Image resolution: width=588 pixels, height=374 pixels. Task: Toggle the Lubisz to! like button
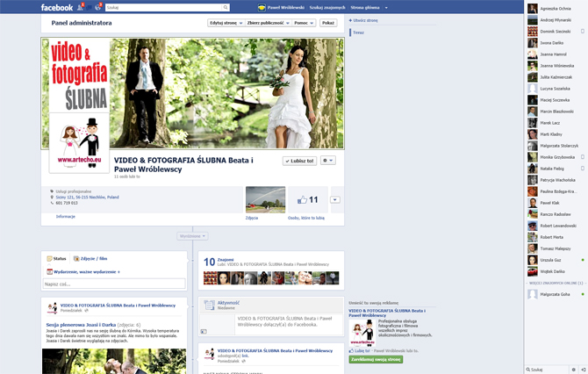299,161
